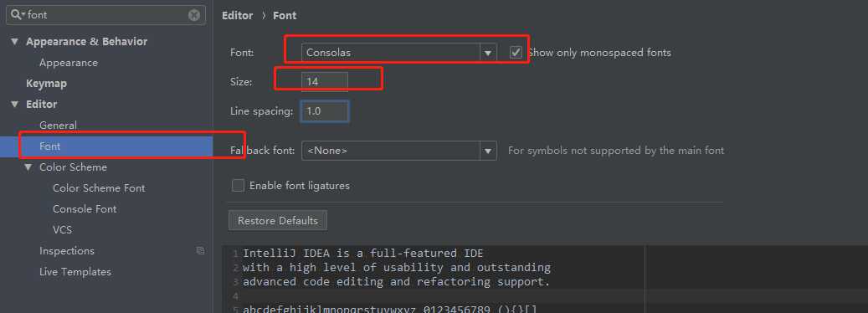This screenshot has height=313, width=868.
Task: Collapse the Color Scheme node
Action: (x=28, y=167)
